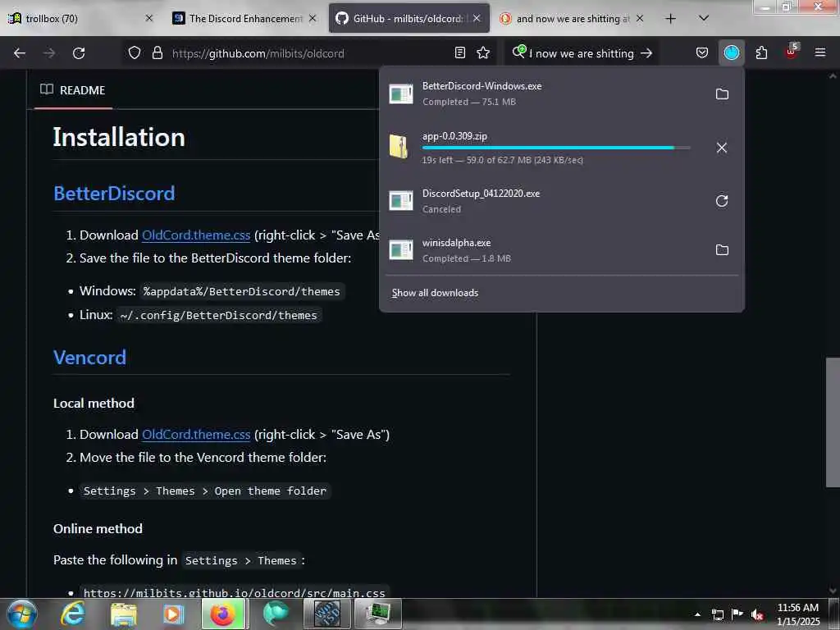The image size is (840, 630).
Task: Open the Action Center flag icon
Action: (x=737, y=614)
